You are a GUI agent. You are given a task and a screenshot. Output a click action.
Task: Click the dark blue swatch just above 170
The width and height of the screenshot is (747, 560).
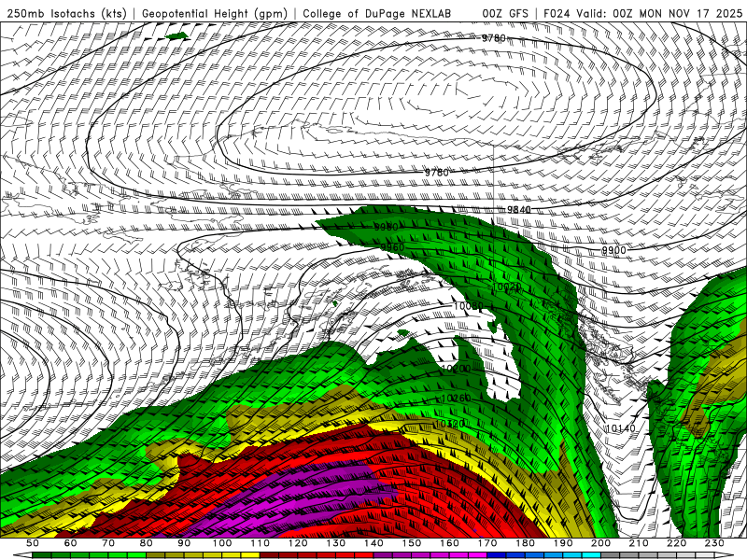pos(497,555)
